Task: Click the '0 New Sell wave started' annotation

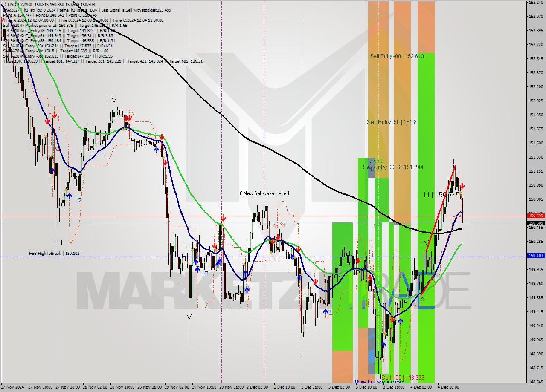Action: 264,193
